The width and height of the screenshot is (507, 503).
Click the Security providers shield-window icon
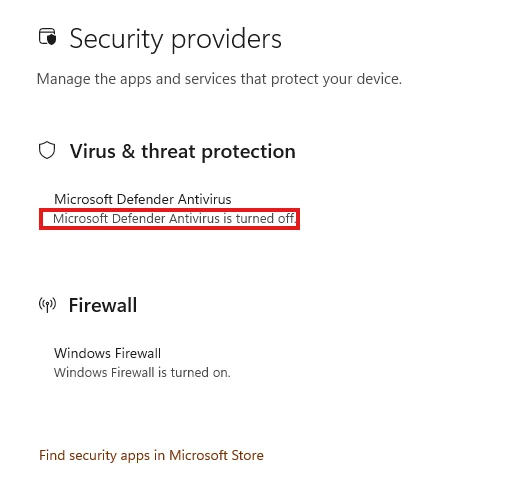coord(47,37)
